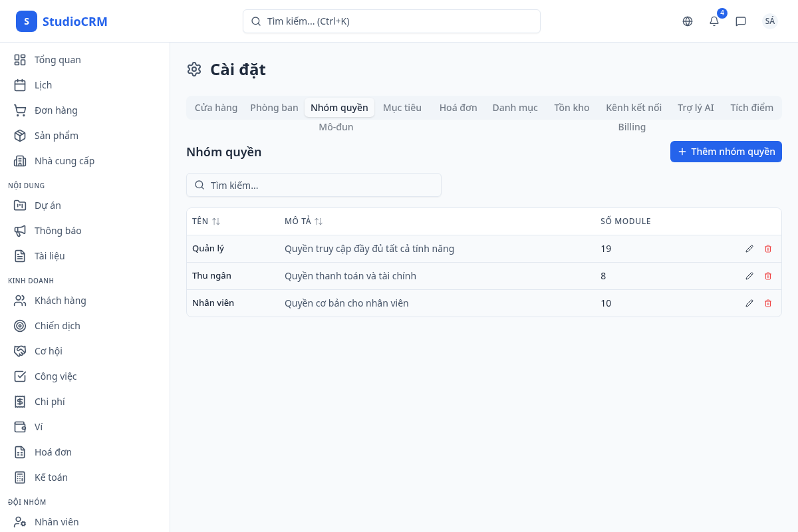This screenshot has height=532, width=798.
Task: Switch to the Cửa hàng tab
Action: pyautogui.click(x=216, y=108)
